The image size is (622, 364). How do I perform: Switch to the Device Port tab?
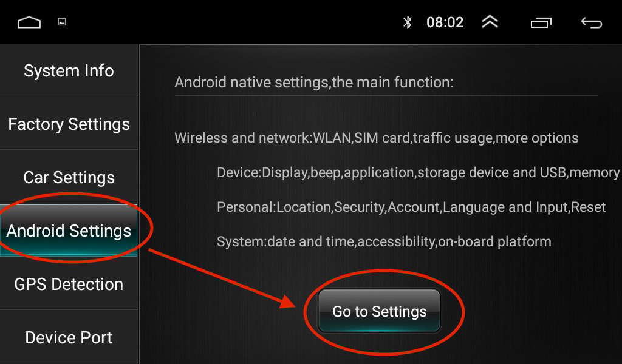tap(69, 337)
